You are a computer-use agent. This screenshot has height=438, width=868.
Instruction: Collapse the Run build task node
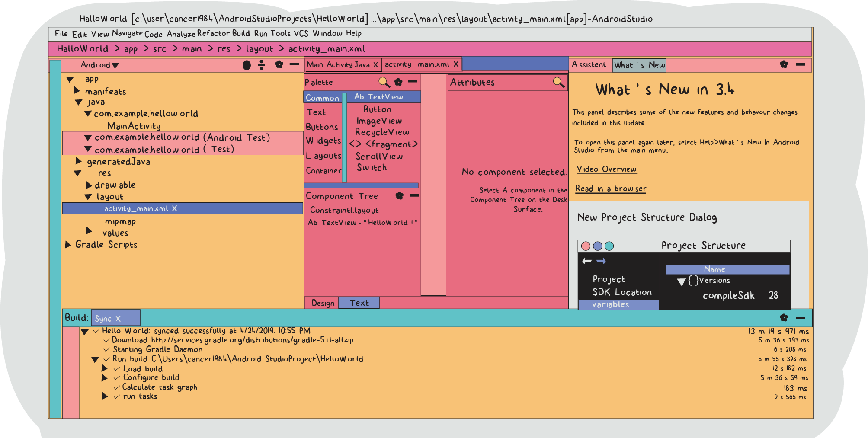click(x=95, y=360)
